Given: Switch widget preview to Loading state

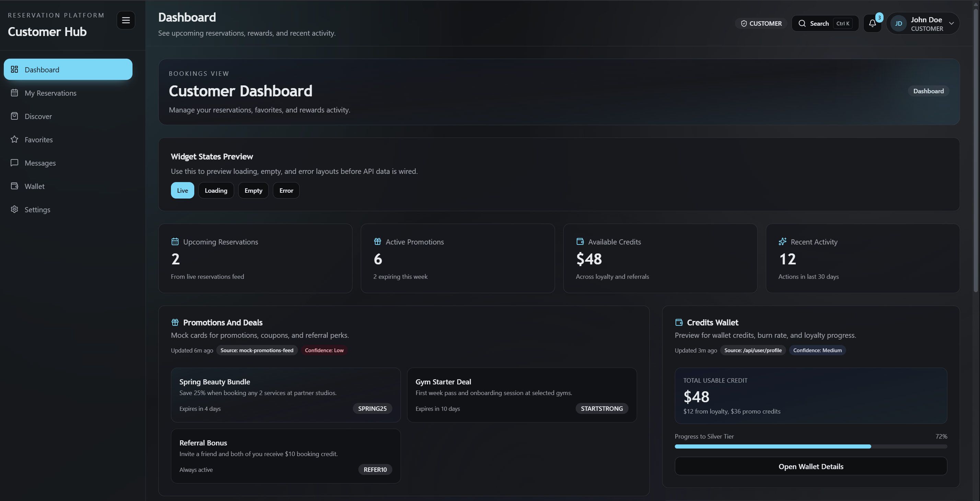Looking at the screenshot, I should (216, 190).
